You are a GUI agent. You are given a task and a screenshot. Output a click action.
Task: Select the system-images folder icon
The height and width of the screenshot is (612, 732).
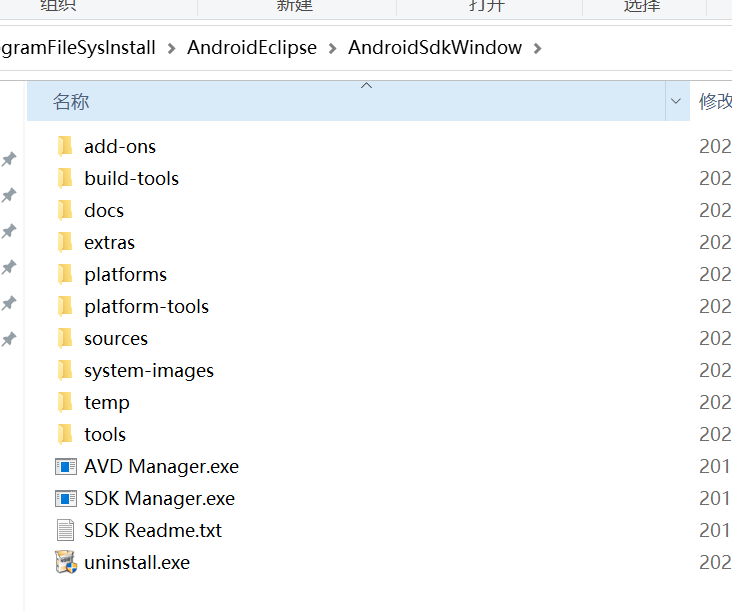[x=65, y=370]
